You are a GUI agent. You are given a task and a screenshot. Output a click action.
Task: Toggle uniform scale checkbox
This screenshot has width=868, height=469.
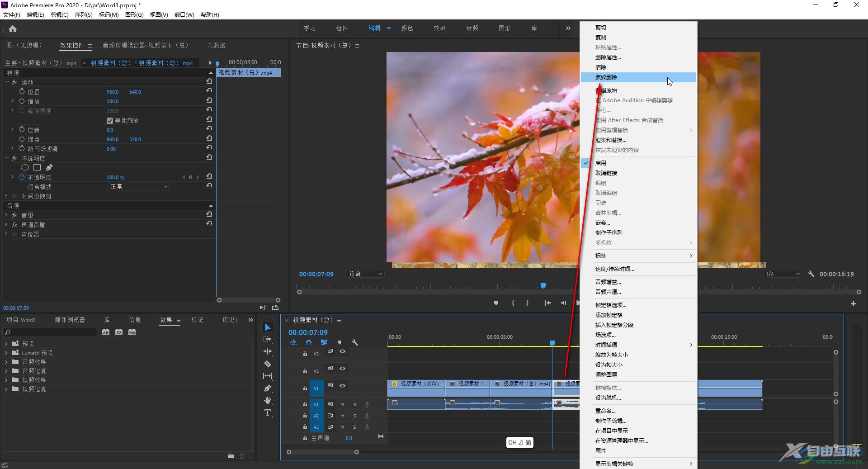click(x=109, y=120)
